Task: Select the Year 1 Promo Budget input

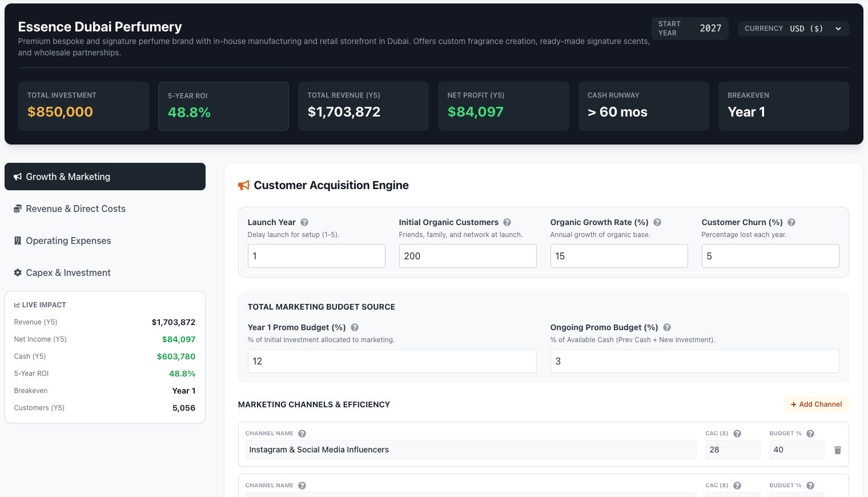Action: [392, 361]
